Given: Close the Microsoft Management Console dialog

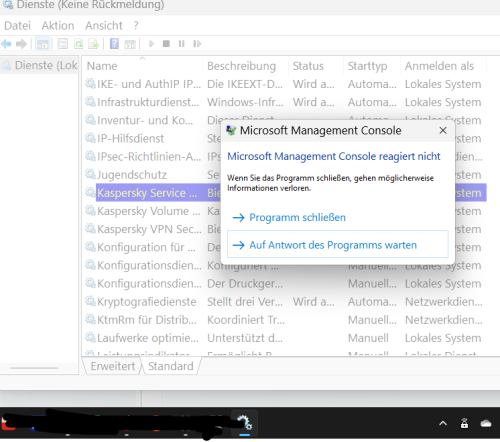Looking at the screenshot, I should coord(443,130).
